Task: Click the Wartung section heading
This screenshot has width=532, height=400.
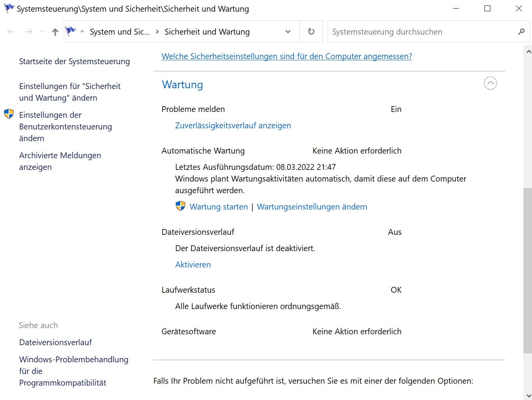Action: (x=183, y=85)
